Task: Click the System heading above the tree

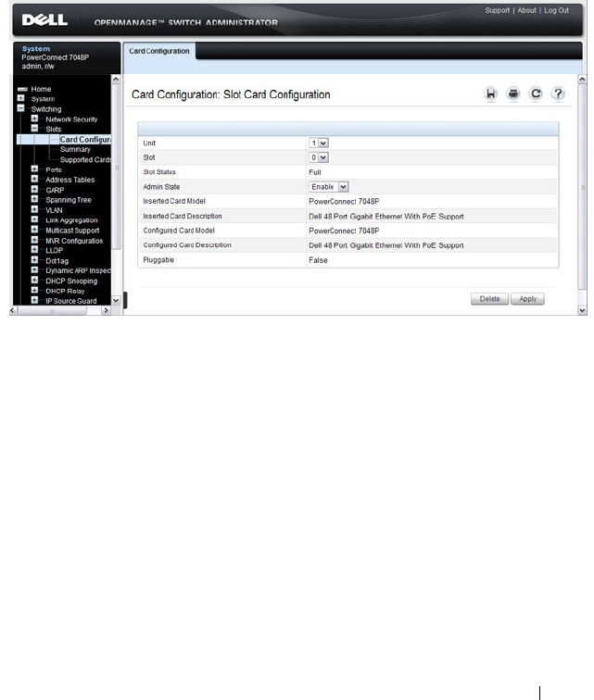Action: click(x=36, y=49)
